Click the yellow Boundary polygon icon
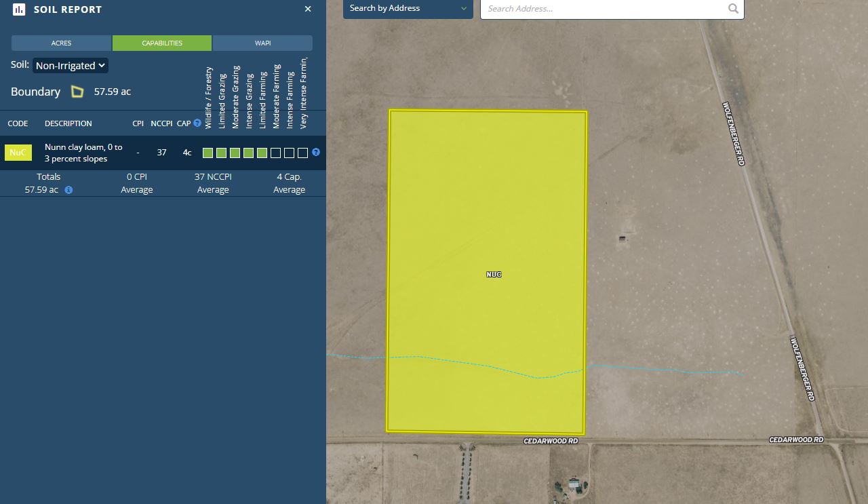The image size is (868, 504). (x=77, y=92)
